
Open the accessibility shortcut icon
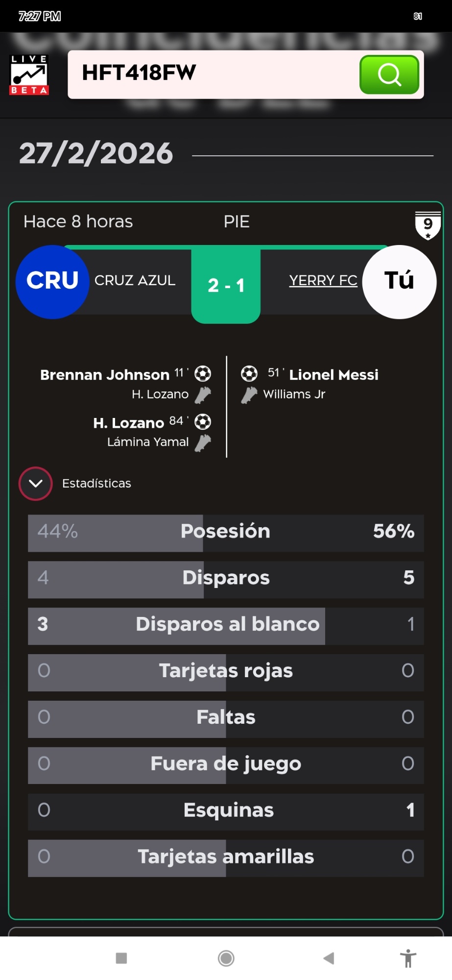pyautogui.click(x=407, y=958)
